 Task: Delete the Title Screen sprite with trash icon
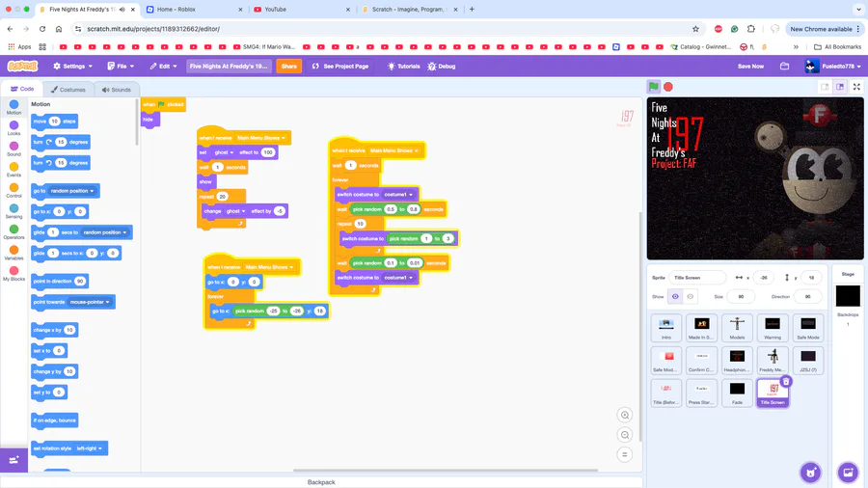click(786, 381)
